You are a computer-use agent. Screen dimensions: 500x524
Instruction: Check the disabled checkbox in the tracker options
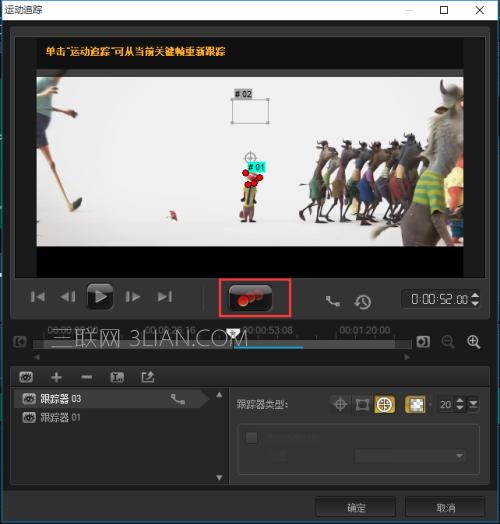tap(252, 437)
